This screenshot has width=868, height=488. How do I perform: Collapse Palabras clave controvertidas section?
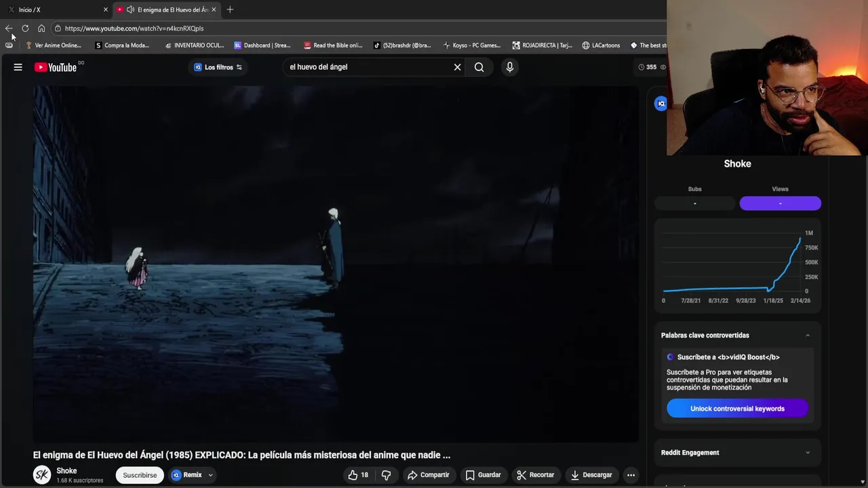tap(808, 335)
